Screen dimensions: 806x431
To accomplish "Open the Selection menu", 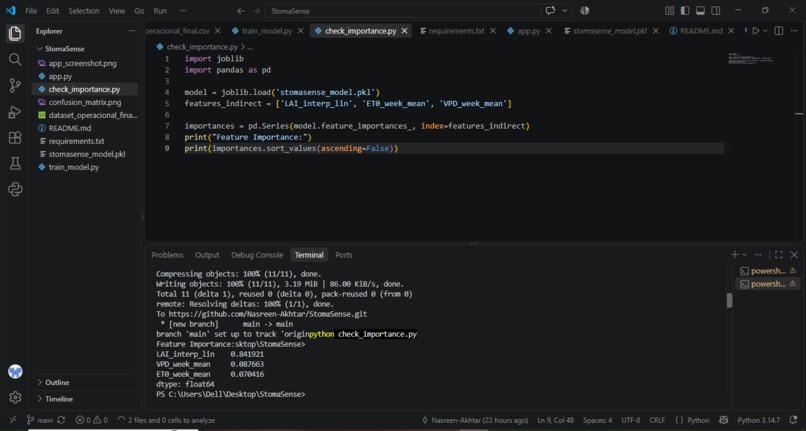I will coord(85,11).
